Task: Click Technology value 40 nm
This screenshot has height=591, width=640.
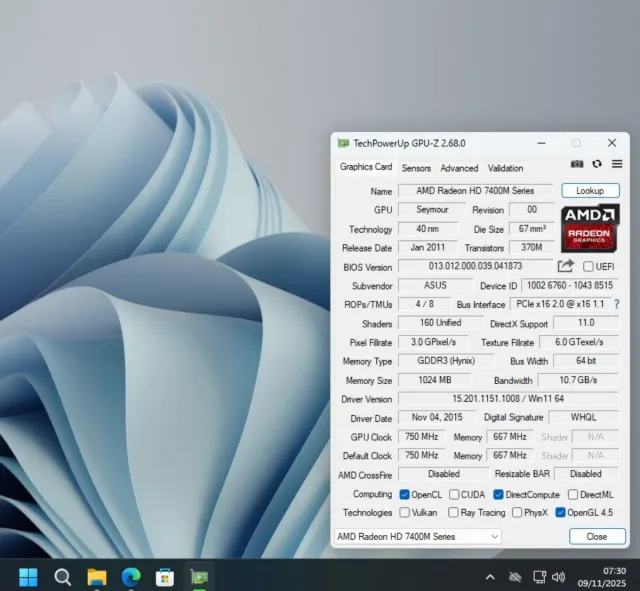Action: coord(428,229)
